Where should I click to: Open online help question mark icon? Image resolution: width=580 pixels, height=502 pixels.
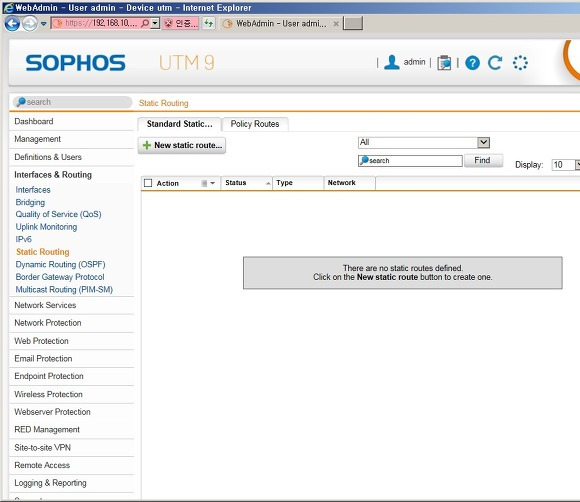pyautogui.click(x=472, y=63)
